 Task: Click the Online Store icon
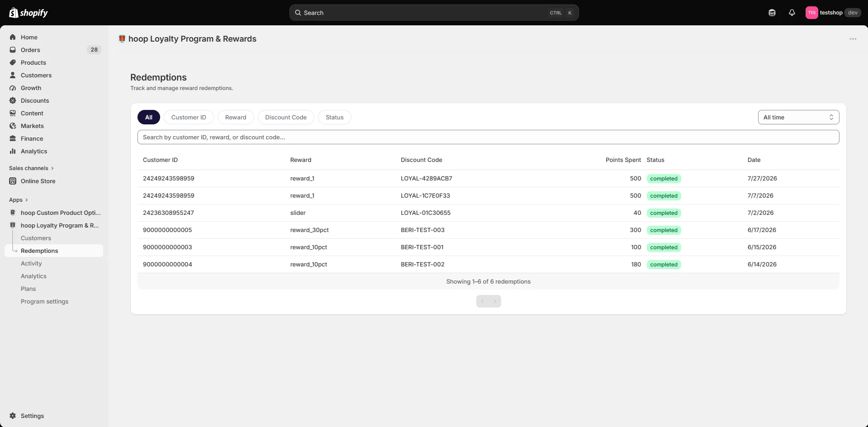13,181
